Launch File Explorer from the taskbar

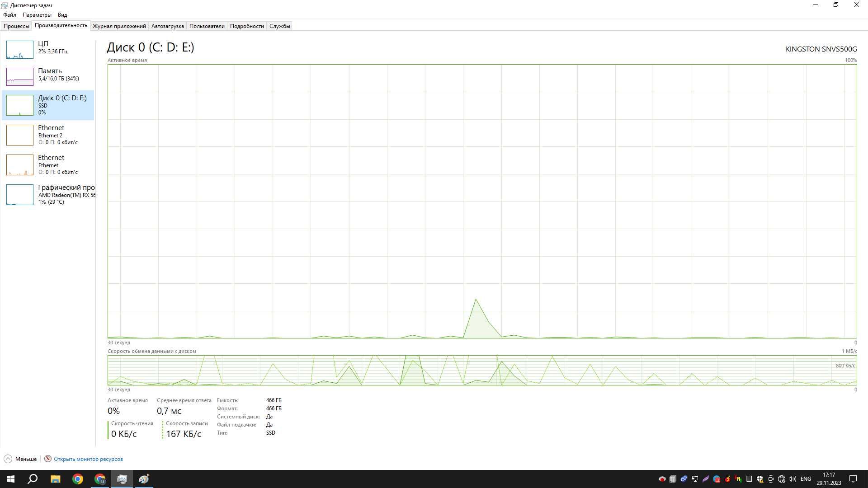(55, 479)
